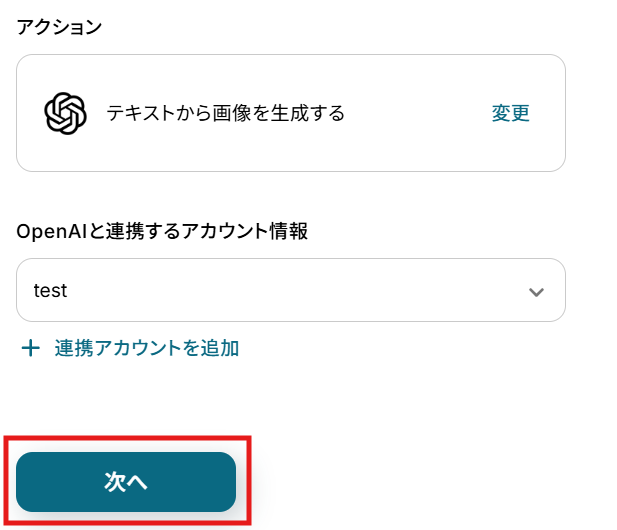Click the selected value test in the account field
Screen dimensions: 617x530
(x=50, y=291)
